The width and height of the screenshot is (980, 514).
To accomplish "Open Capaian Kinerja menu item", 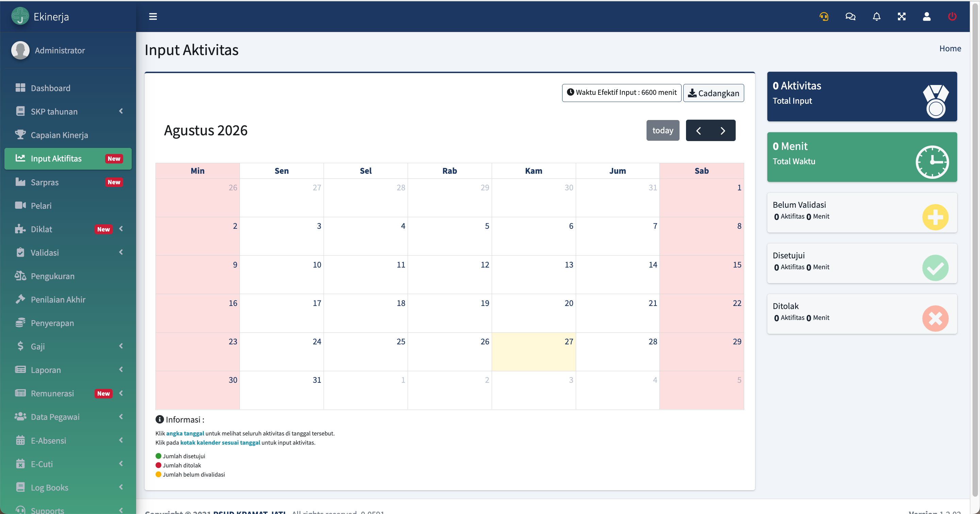I will coord(68,135).
